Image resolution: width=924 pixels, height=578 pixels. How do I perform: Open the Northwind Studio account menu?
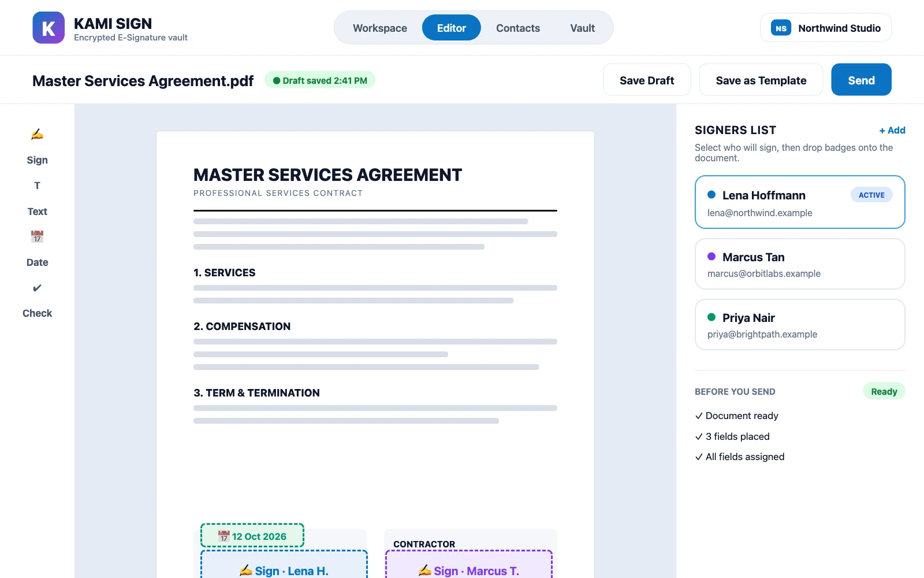[x=826, y=28]
